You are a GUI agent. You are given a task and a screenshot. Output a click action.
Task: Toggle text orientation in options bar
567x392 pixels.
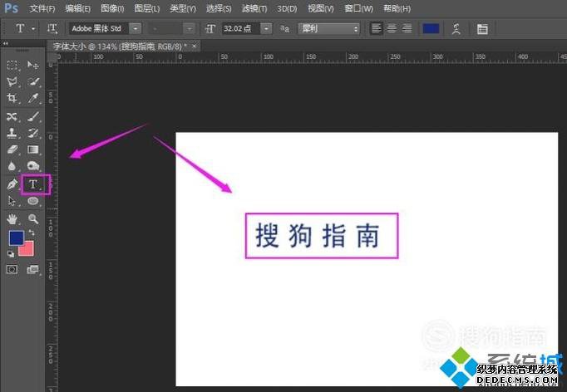click(x=52, y=28)
